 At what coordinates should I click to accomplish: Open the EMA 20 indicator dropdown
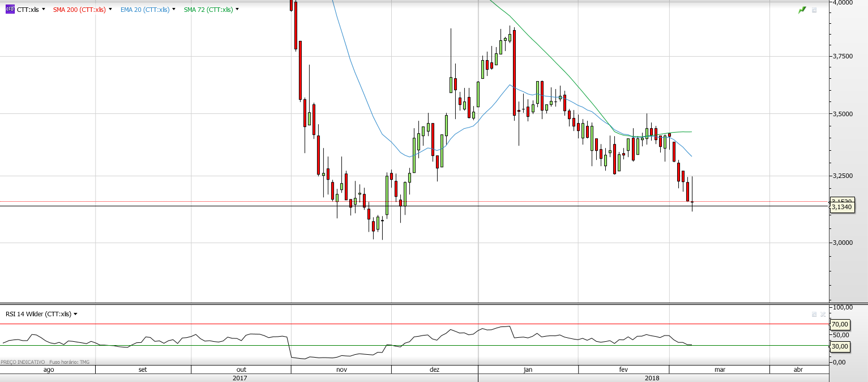click(x=173, y=10)
